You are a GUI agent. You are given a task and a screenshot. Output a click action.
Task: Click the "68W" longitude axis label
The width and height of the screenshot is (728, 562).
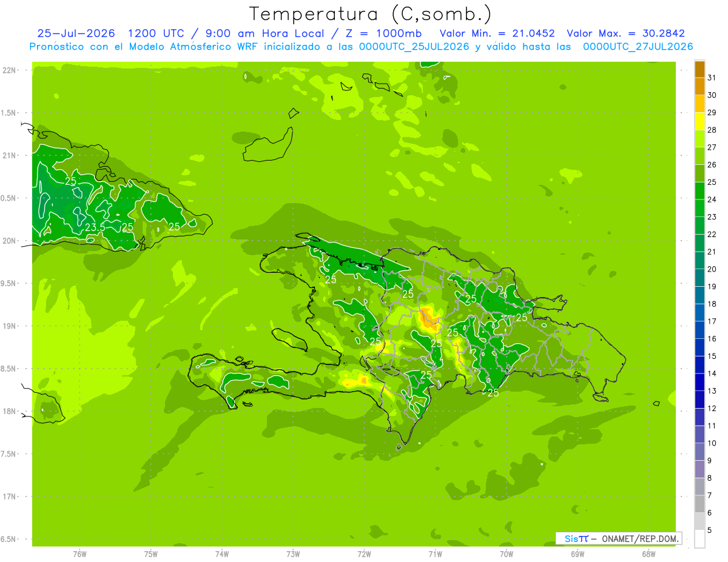click(649, 554)
